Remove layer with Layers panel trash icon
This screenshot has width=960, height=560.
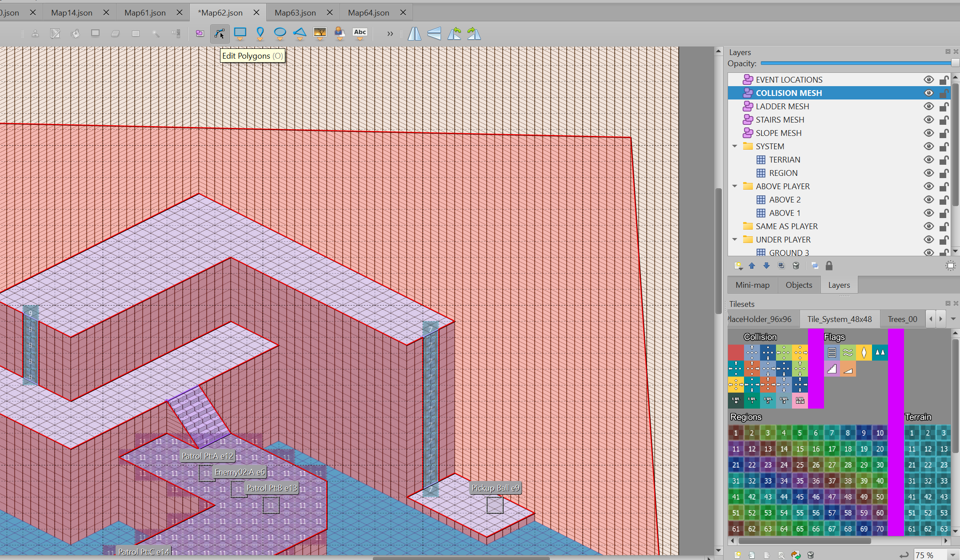796,266
